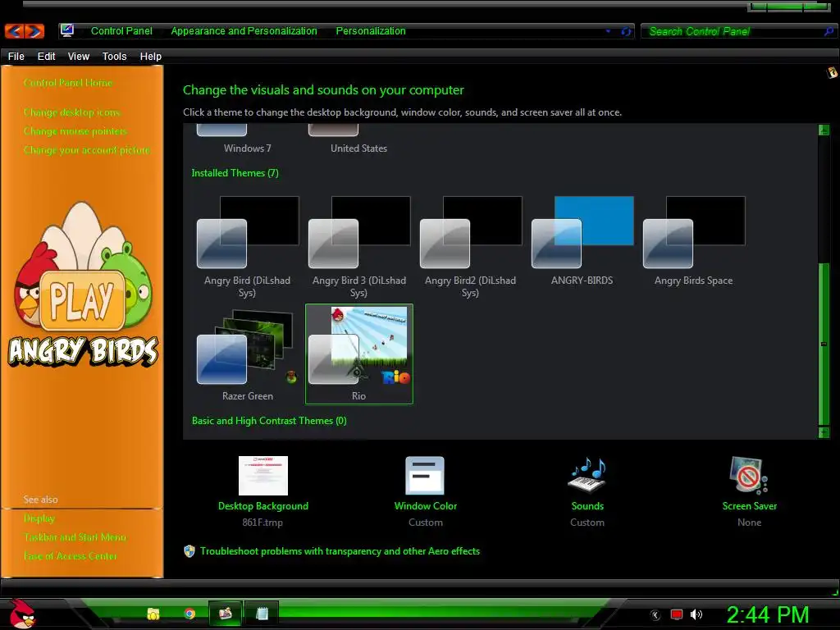Open Window Color settings icon
The height and width of the screenshot is (630, 840).
coord(425,475)
